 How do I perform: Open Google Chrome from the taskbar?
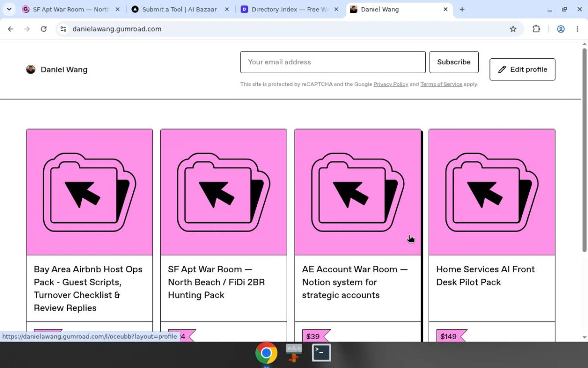pyautogui.click(x=266, y=353)
